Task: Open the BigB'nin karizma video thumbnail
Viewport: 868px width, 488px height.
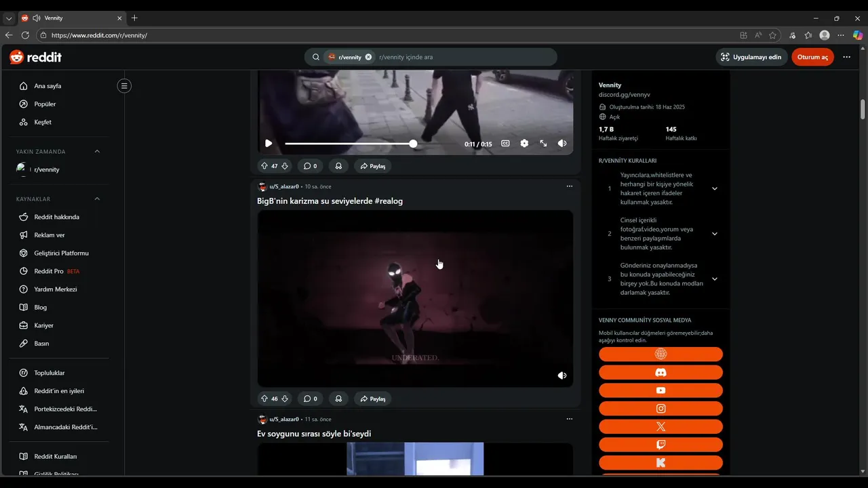Action: pos(415,298)
